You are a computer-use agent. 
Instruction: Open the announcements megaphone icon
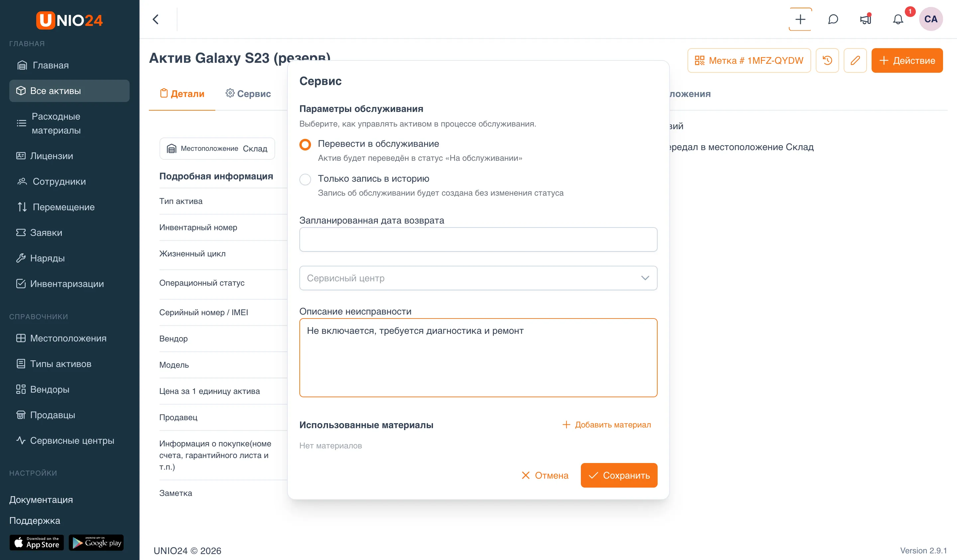[866, 19]
